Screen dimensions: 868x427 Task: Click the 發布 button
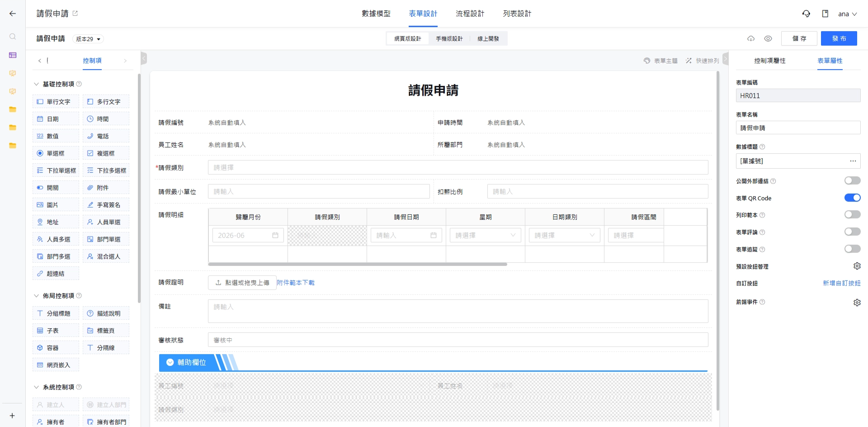tap(839, 38)
